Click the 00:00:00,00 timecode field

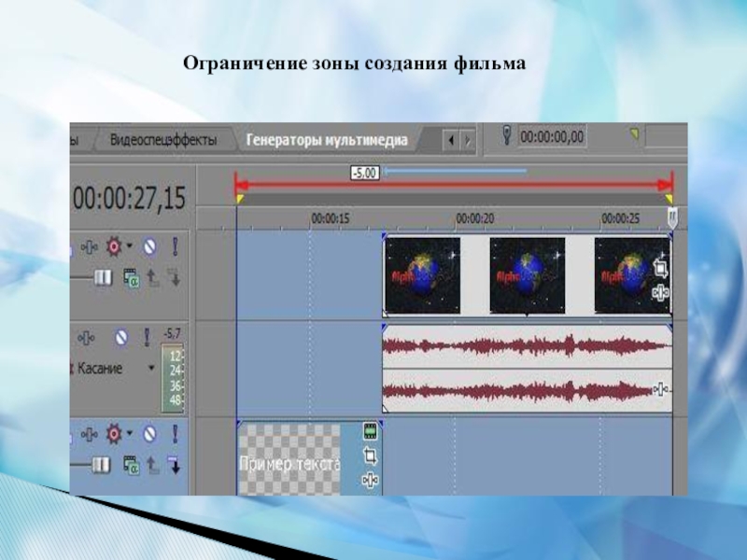[552, 137]
